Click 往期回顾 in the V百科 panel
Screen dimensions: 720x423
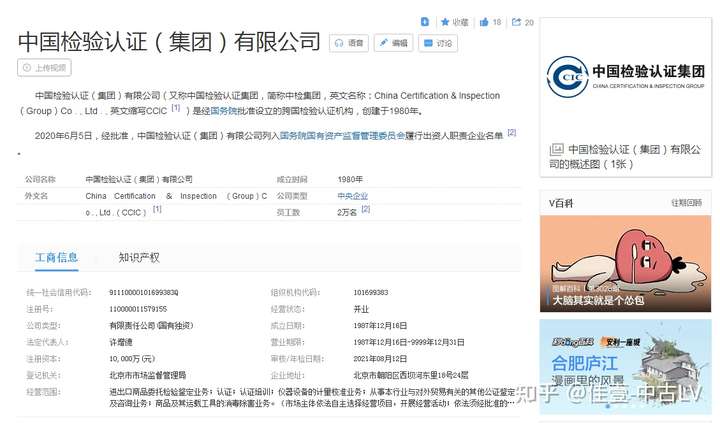point(686,203)
